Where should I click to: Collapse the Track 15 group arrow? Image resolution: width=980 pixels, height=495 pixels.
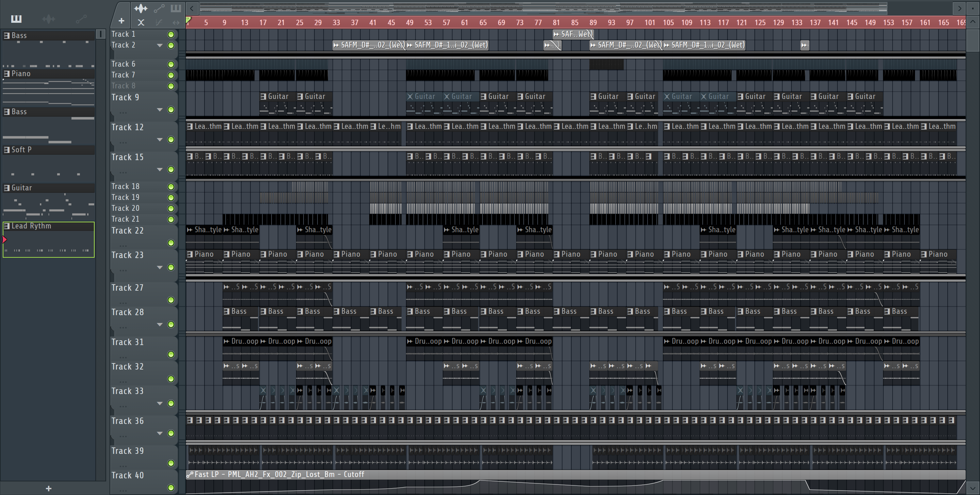pos(160,170)
